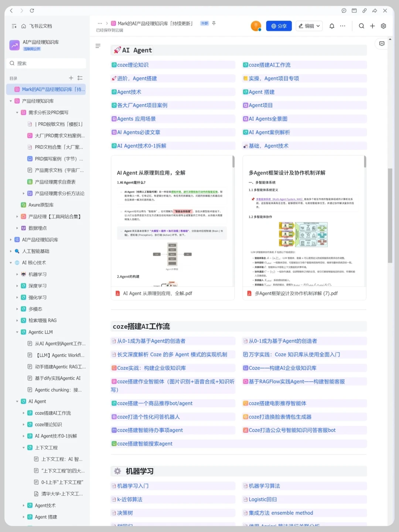Collapse the Agentic LLM tree node
399x532 pixels.
pyautogui.click(x=17, y=332)
